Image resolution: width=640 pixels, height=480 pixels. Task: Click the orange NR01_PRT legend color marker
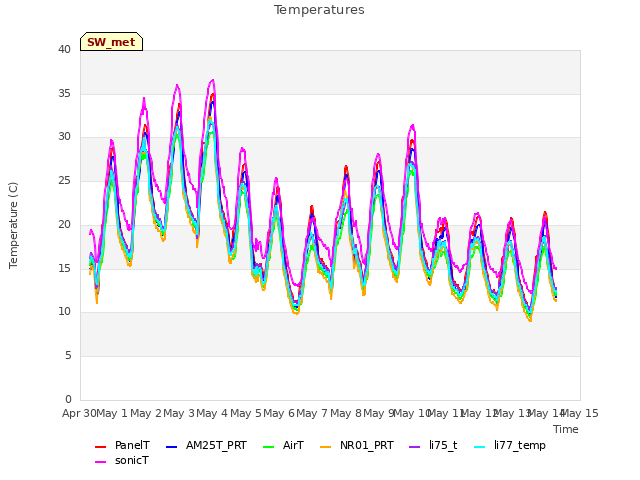pos(326,447)
